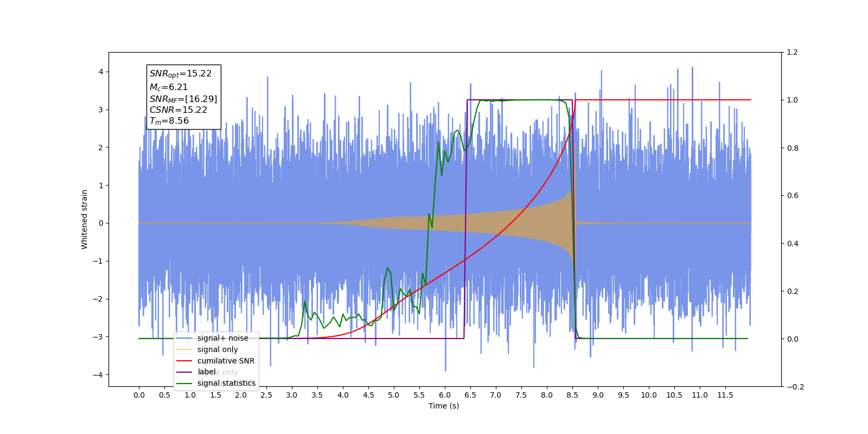The image size is (868, 434).
Task: Click the 'Time (s)' x-axis label
Action: pyautogui.click(x=444, y=406)
